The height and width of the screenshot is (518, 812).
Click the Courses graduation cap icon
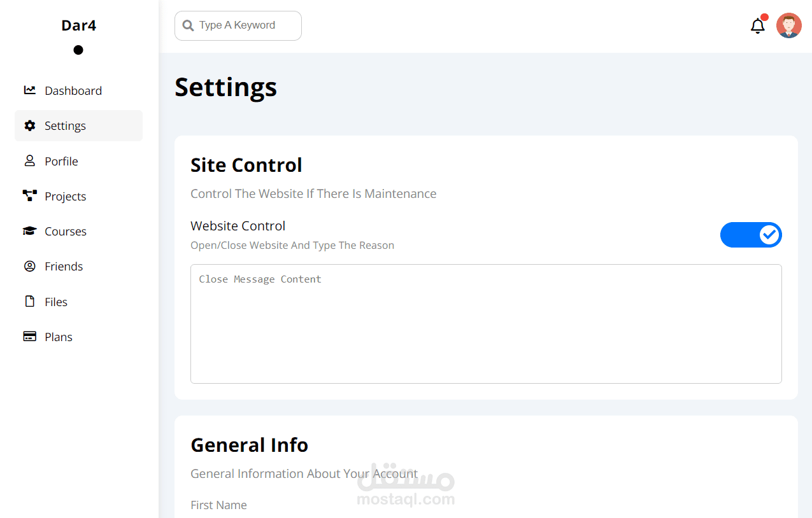[29, 231]
